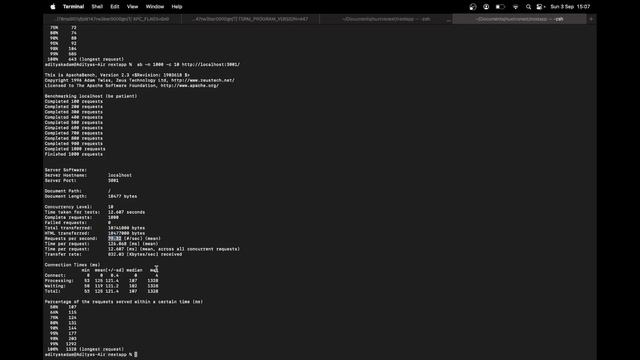This screenshot has width=640, height=360.
Task: Select the active nextapp zsh tab
Action: [519, 19]
